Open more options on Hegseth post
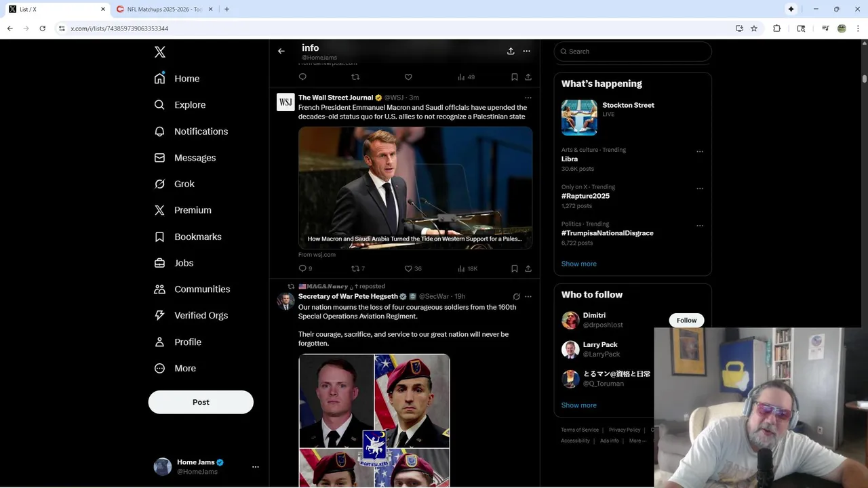 coord(528,297)
